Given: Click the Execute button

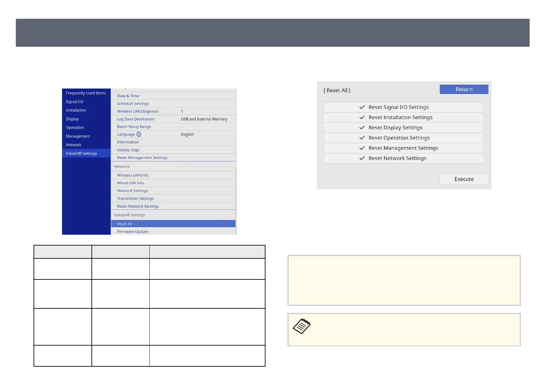Looking at the screenshot, I should (464, 179).
